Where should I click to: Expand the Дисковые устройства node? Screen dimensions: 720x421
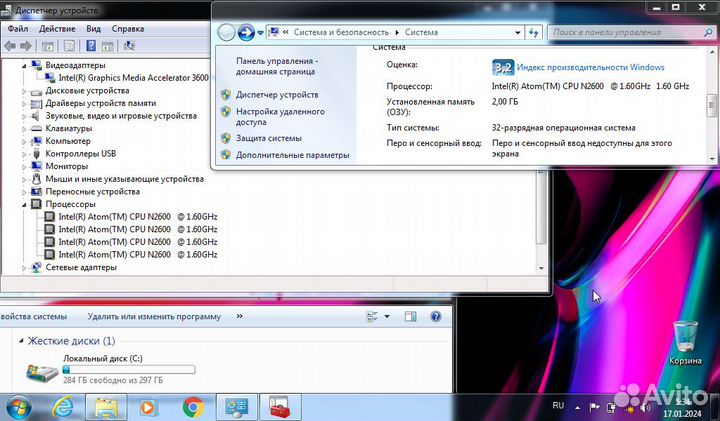[x=24, y=91]
